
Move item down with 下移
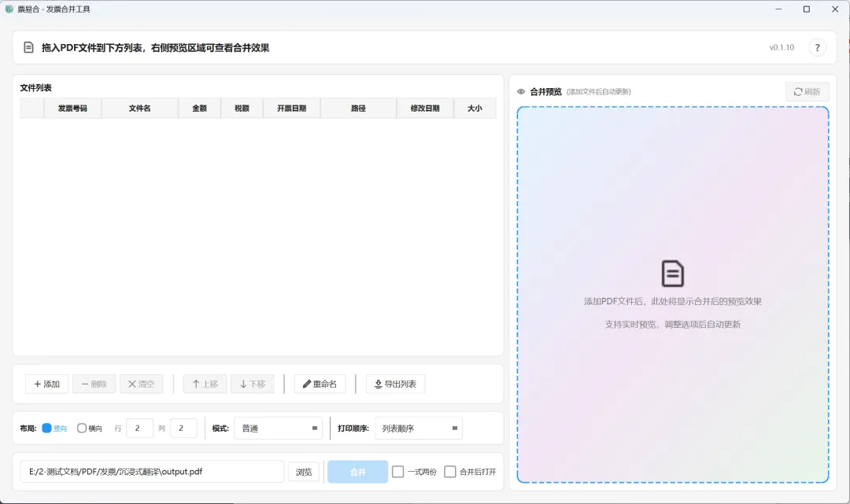252,384
